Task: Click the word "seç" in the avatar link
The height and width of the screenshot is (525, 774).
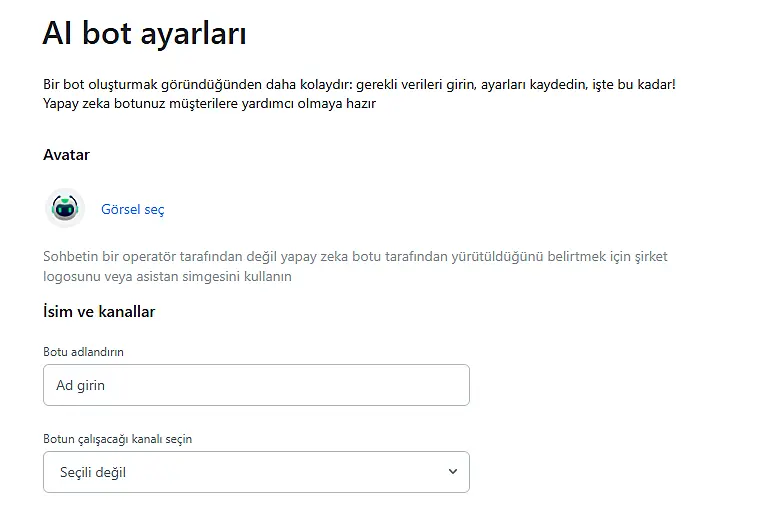Action: tap(154, 209)
